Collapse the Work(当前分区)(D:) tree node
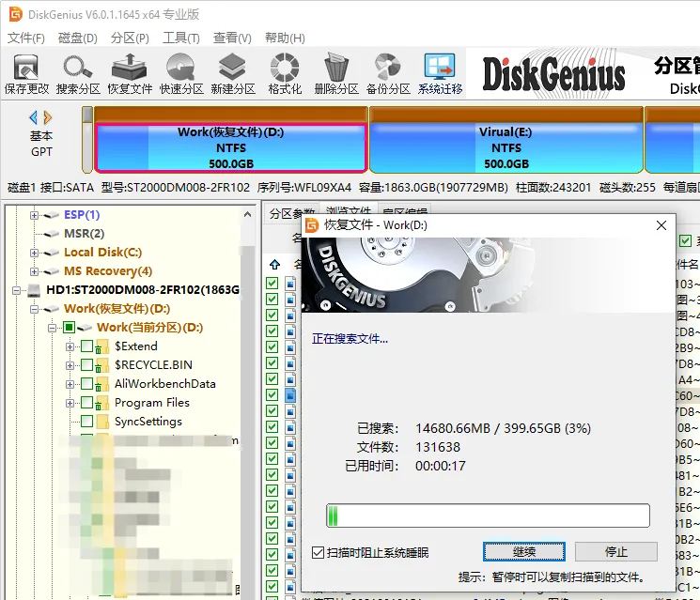This screenshot has height=600, width=700. pos(53,328)
